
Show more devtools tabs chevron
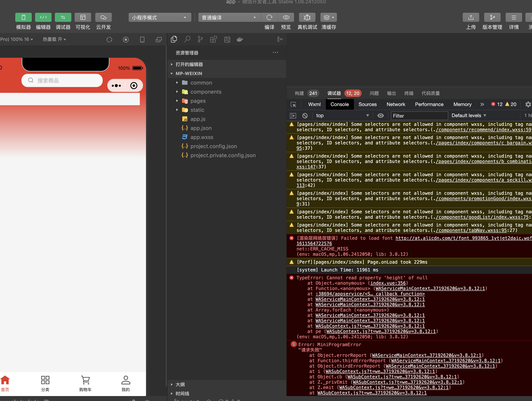click(x=482, y=104)
